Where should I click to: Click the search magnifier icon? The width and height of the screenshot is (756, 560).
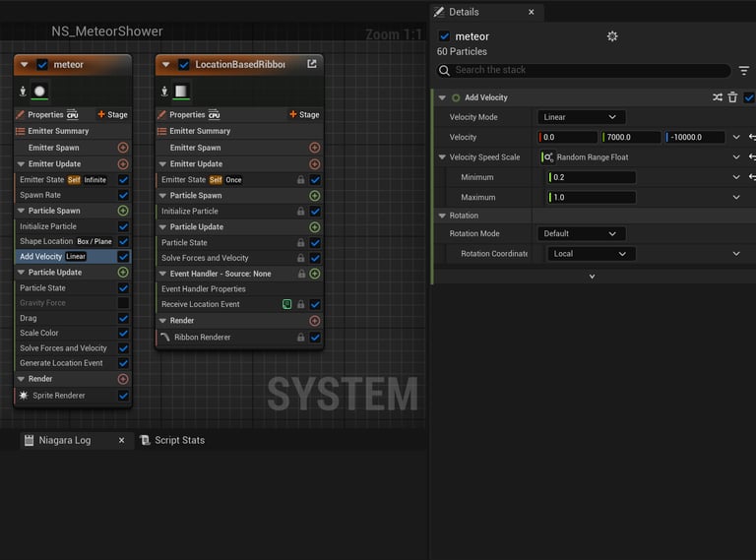[x=444, y=70]
